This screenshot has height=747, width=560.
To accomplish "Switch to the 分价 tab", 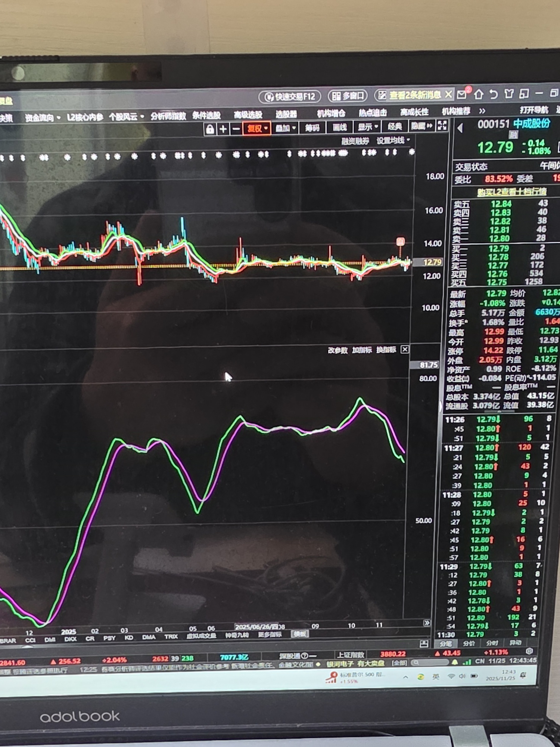I will point(469,643).
